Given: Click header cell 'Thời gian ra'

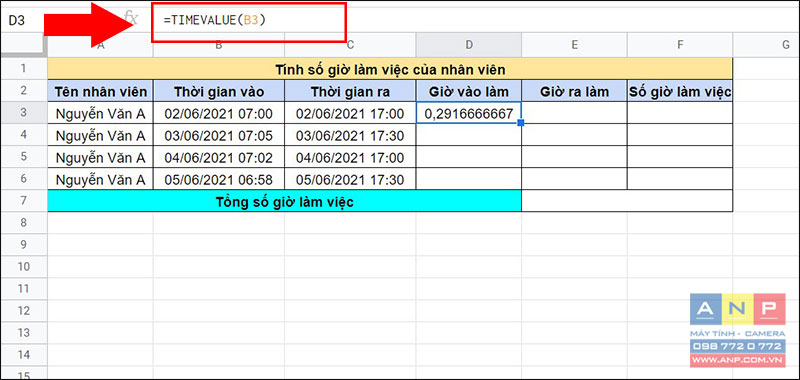Looking at the screenshot, I should 351,91.
